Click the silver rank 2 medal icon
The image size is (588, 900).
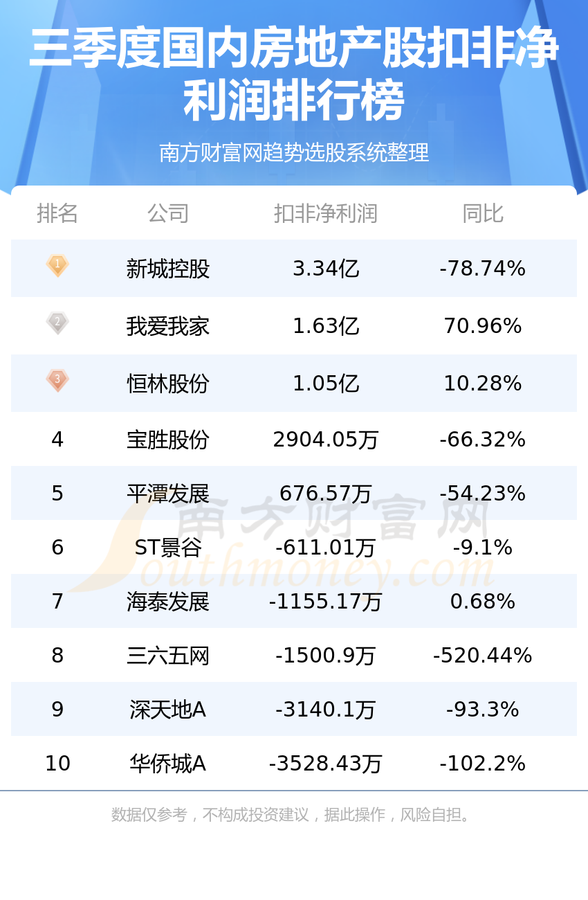tap(57, 323)
